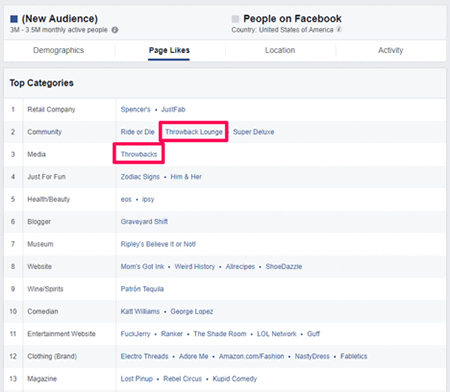Click the eos link

click(x=126, y=199)
